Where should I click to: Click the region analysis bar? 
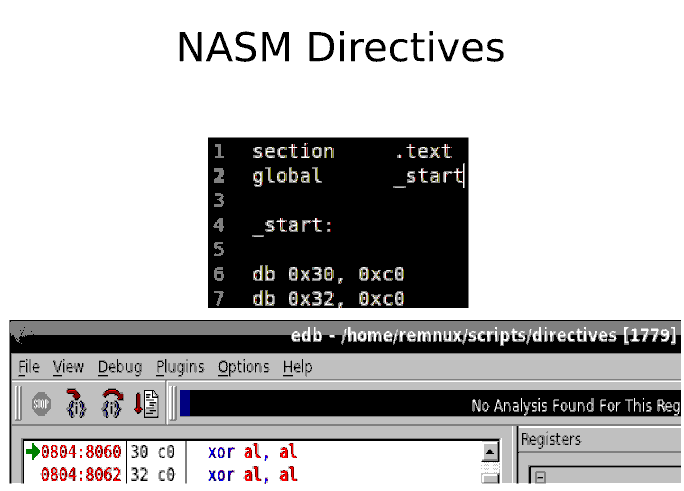[430, 403]
